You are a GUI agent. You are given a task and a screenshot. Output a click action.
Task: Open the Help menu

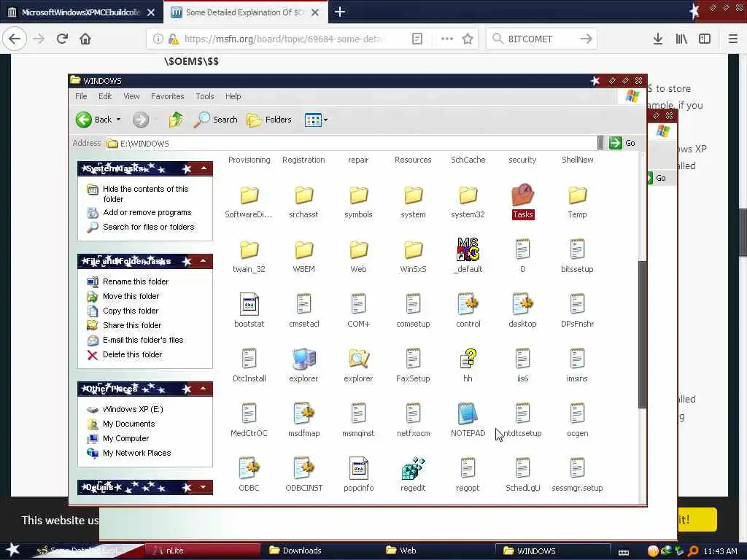pyautogui.click(x=233, y=96)
